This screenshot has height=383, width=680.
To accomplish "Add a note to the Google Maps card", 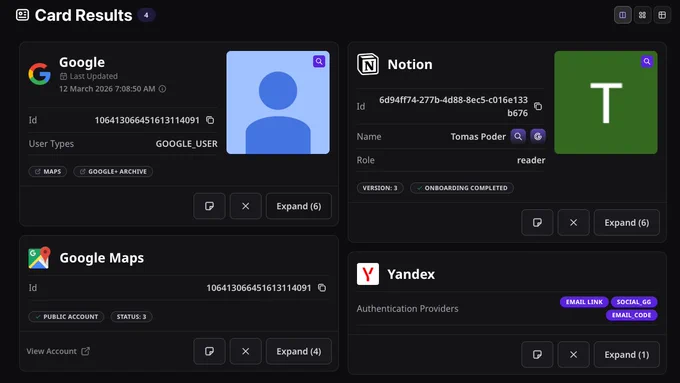I will [209, 351].
